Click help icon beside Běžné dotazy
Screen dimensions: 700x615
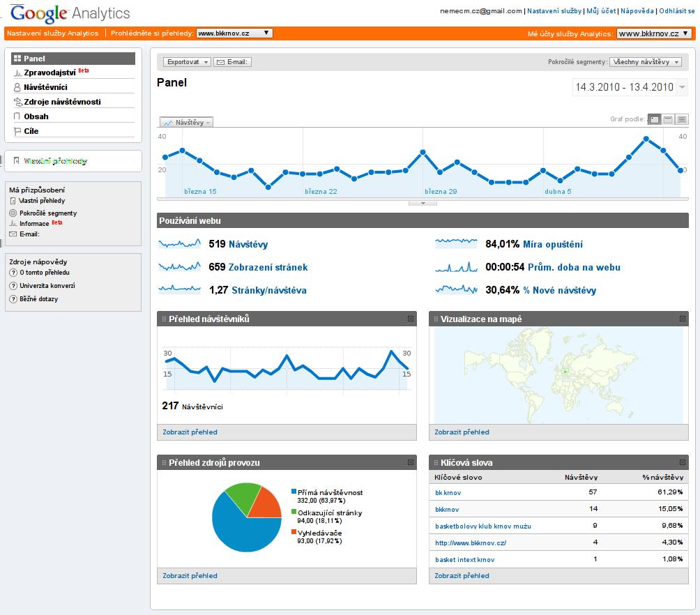(x=13, y=299)
